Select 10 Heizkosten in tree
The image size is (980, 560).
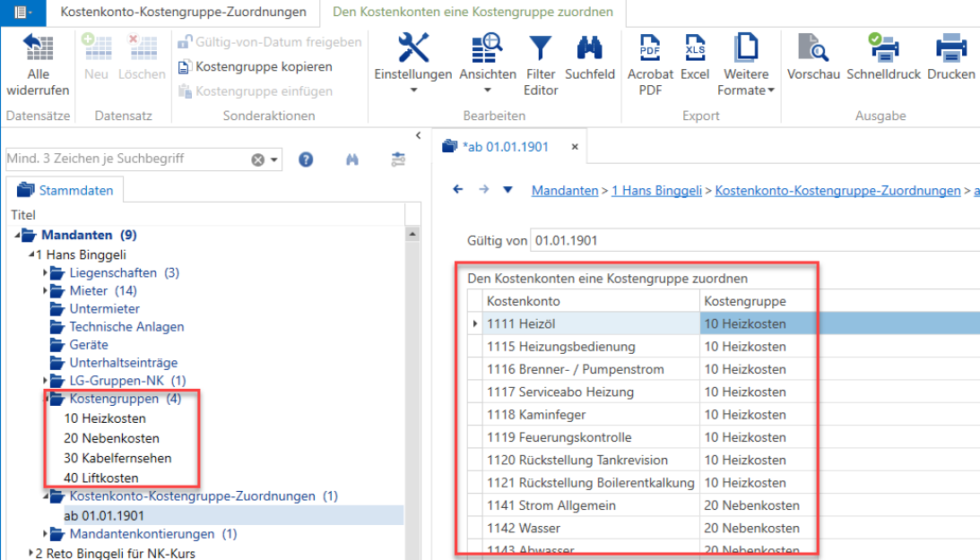(104, 418)
